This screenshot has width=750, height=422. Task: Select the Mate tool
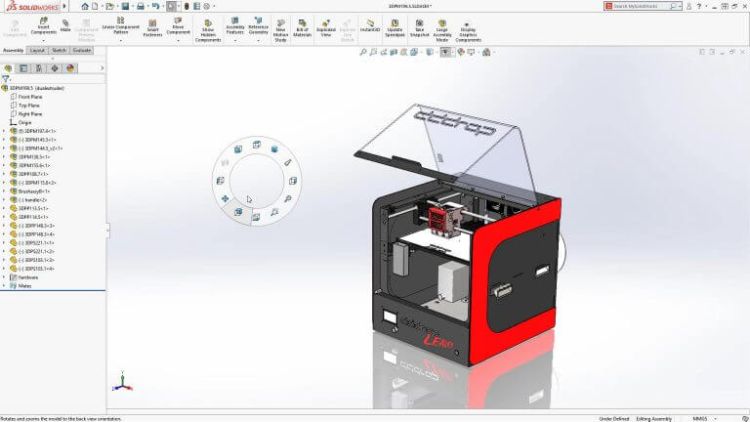65,26
